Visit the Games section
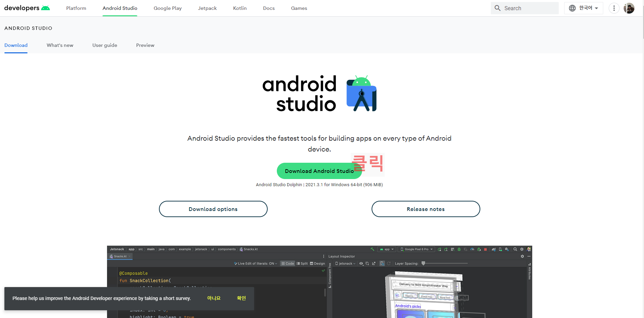Image resolution: width=644 pixels, height=318 pixels. click(299, 8)
